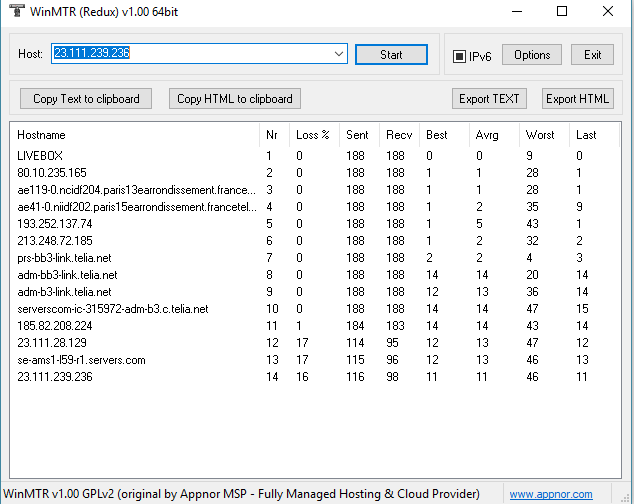The image size is (634, 504).
Task: Maximize the WinMTR window
Action: pos(561,11)
